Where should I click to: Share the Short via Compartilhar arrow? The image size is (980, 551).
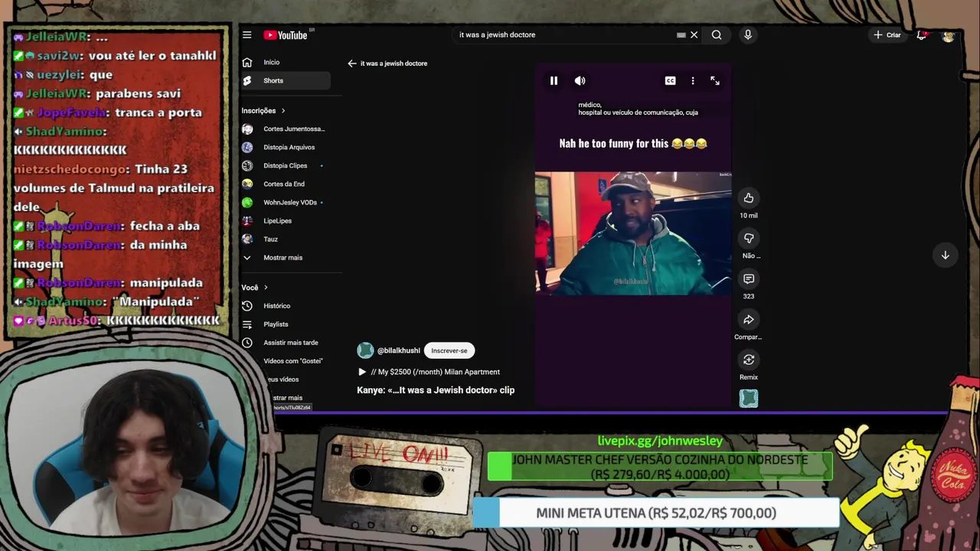(749, 320)
